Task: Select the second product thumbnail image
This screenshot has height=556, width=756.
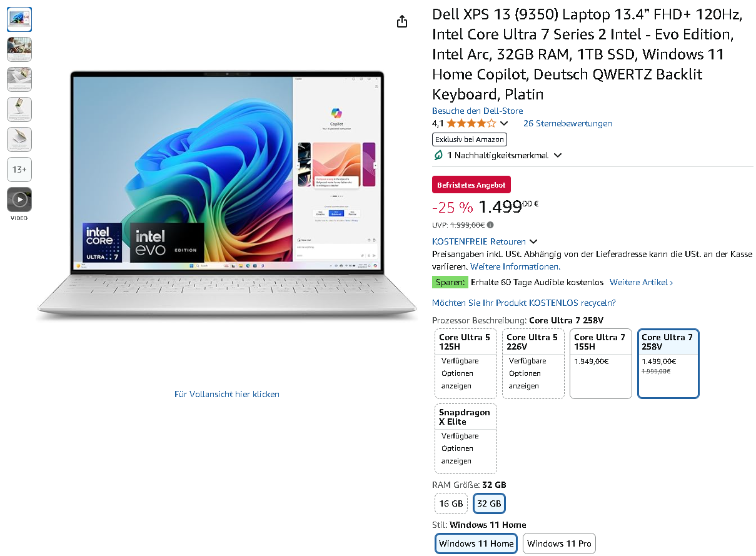Action: pyautogui.click(x=19, y=49)
